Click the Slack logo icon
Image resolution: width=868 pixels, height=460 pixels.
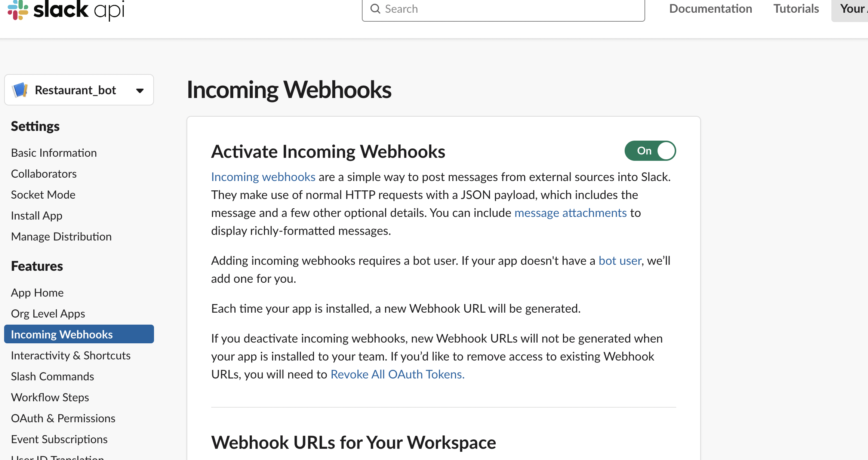click(18, 10)
